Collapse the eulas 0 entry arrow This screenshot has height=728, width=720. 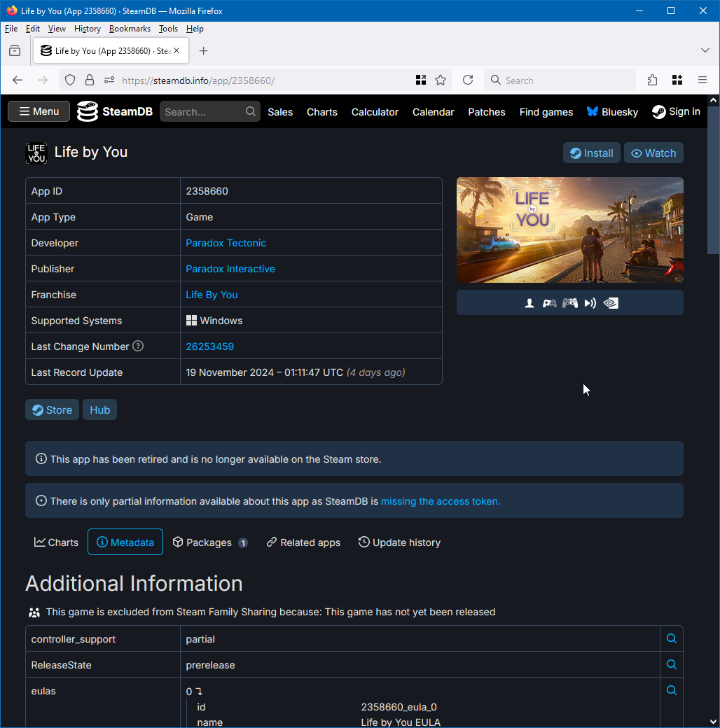point(199,692)
